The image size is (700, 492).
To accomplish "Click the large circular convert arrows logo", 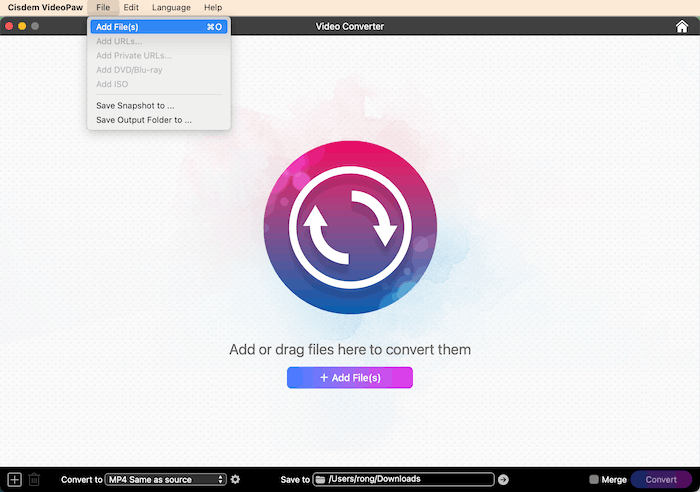I will point(349,228).
